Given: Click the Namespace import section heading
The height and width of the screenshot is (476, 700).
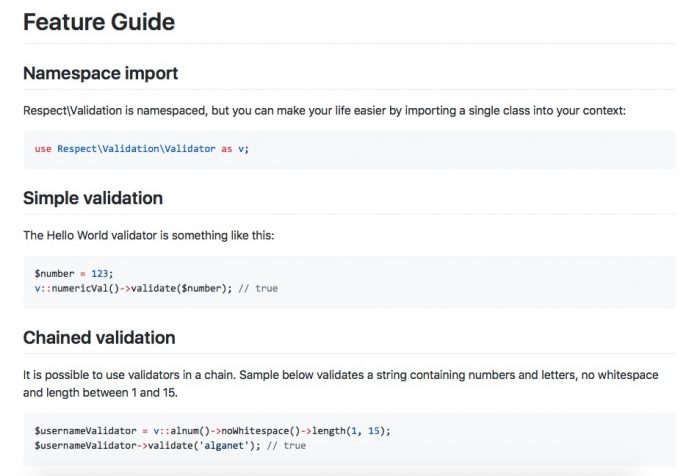Looking at the screenshot, I should [x=100, y=73].
